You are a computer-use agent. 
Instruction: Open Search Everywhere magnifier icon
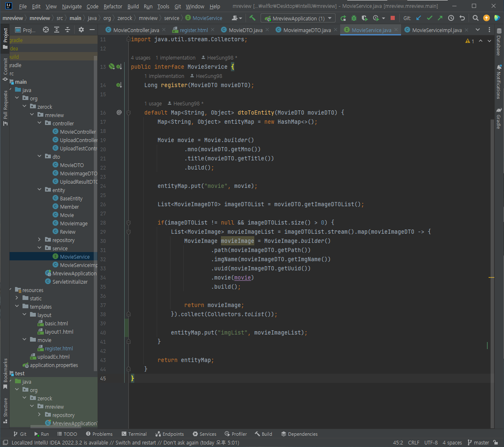pos(476,18)
